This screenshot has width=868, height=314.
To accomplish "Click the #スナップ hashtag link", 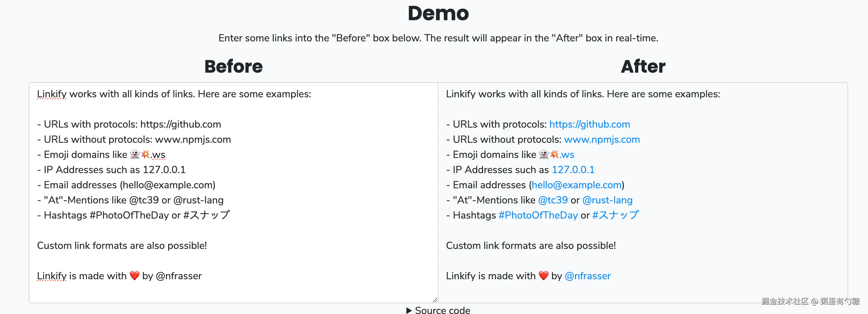I will pos(615,215).
